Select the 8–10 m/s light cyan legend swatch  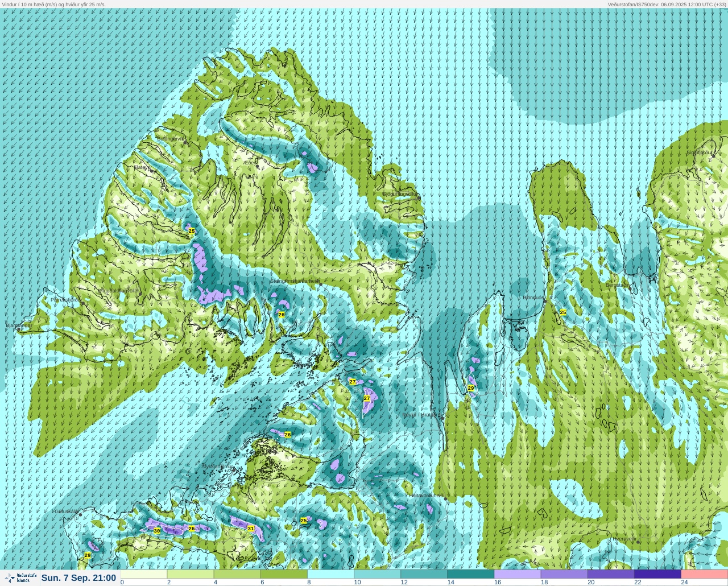331,574
